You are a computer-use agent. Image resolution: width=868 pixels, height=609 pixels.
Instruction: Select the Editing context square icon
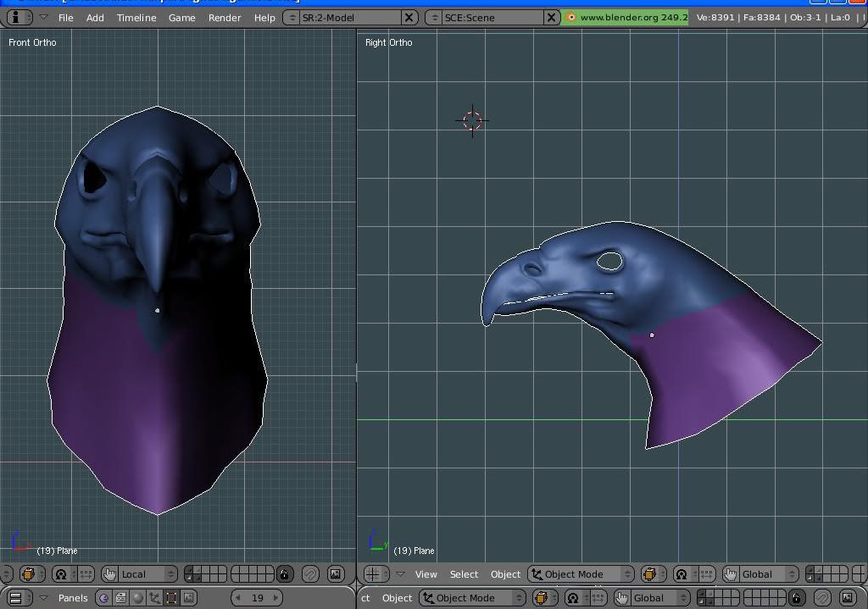pyautogui.click(x=171, y=598)
